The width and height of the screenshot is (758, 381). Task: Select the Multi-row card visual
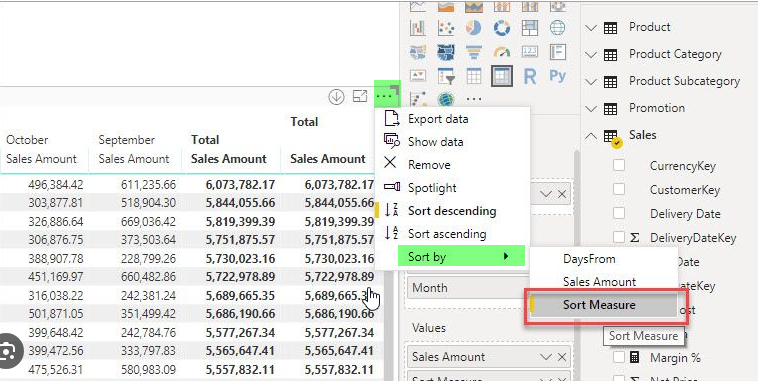tap(557, 52)
